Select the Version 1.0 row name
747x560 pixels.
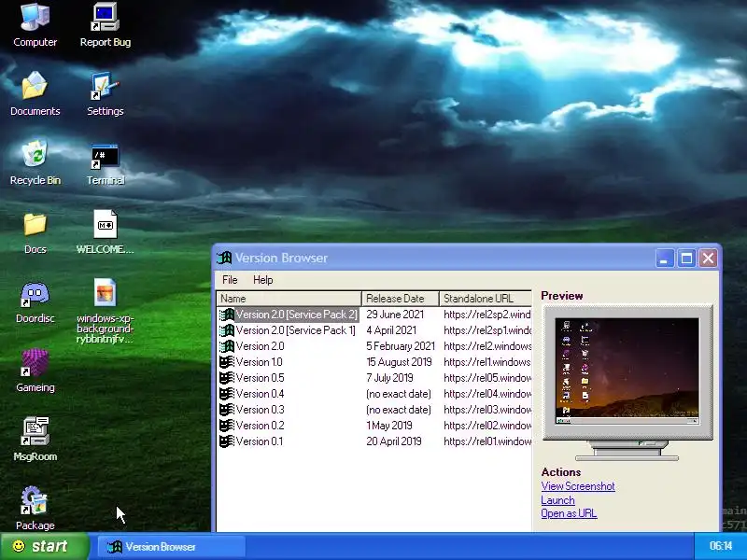[x=260, y=362]
